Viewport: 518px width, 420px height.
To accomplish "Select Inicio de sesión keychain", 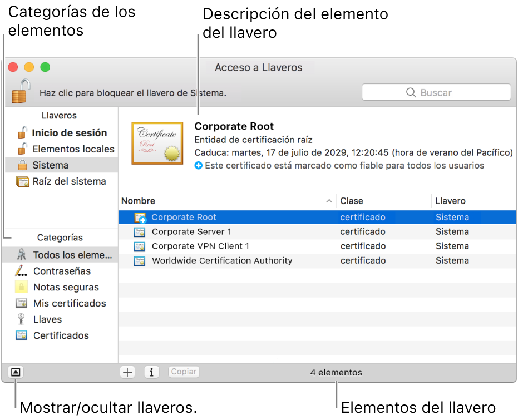I will [62, 133].
